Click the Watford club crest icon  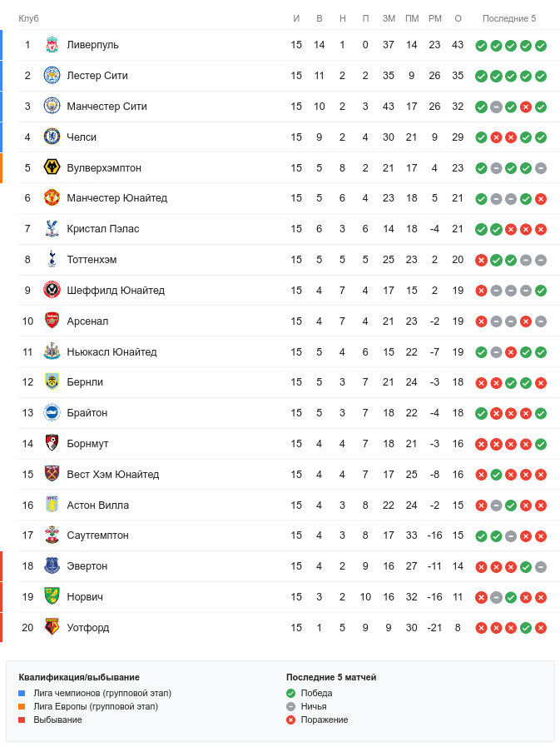[x=52, y=628]
